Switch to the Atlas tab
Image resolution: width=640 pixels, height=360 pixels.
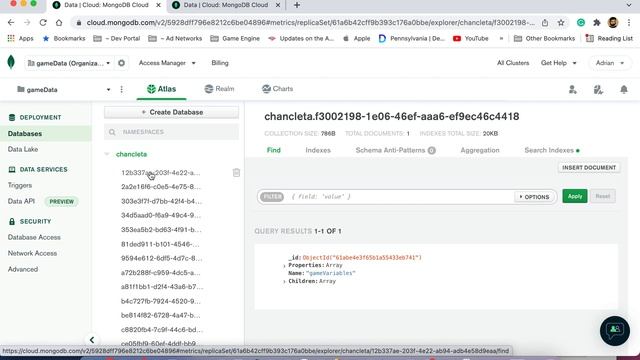pyautogui.click(x=162, y=89)
